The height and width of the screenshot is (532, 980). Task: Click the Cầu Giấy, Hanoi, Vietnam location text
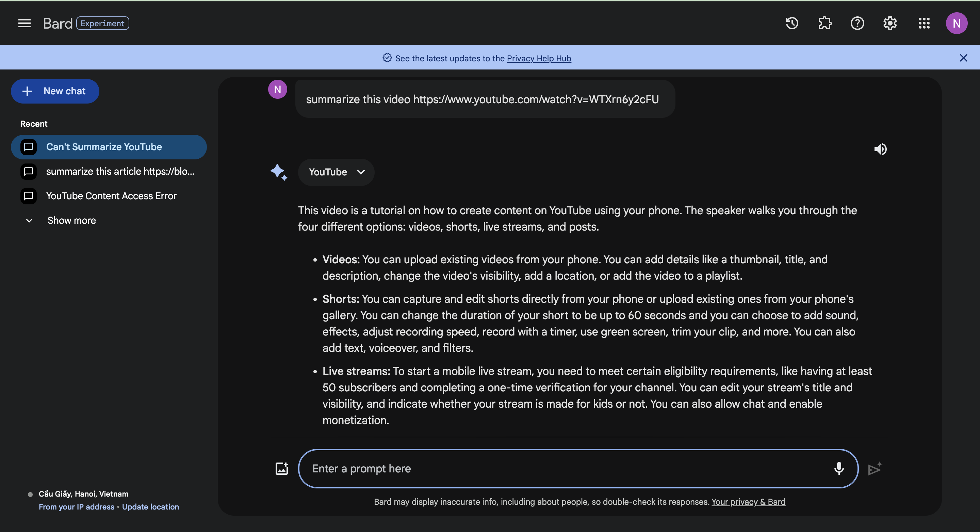[83, 494]
